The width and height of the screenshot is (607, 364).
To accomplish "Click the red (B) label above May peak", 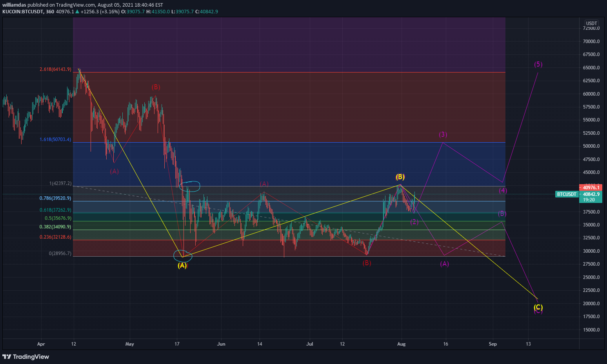I will [156, 87].
